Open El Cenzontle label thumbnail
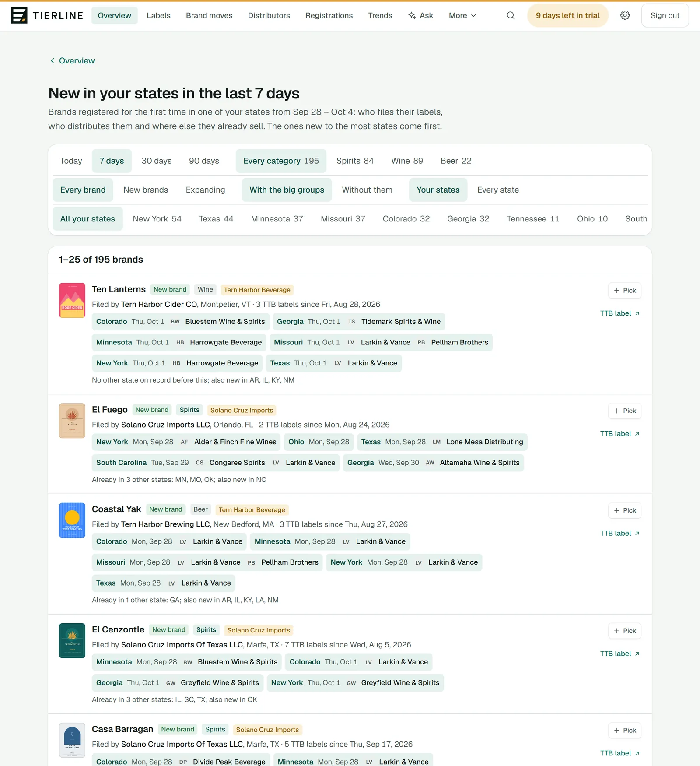 [x=72, y=640]
